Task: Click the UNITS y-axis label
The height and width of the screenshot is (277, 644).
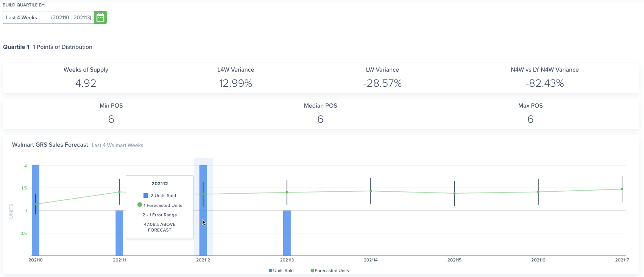Action: 11,211
